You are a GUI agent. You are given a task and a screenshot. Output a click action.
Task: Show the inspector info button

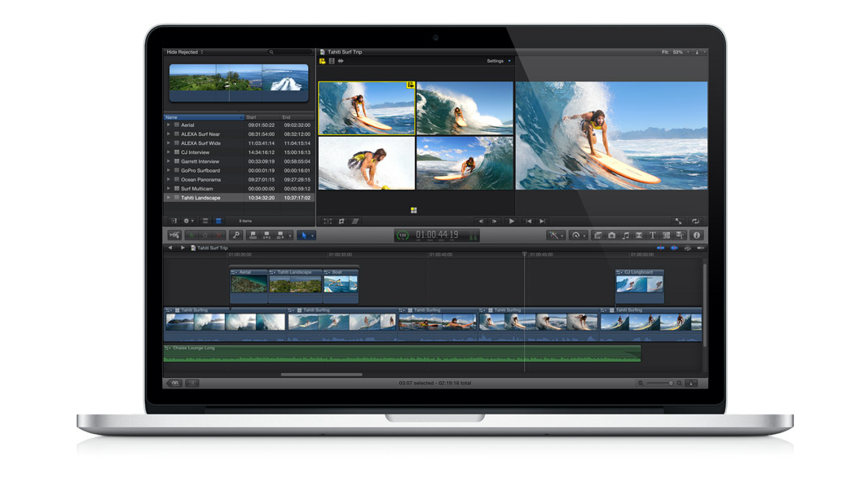(x=696, y=235)
